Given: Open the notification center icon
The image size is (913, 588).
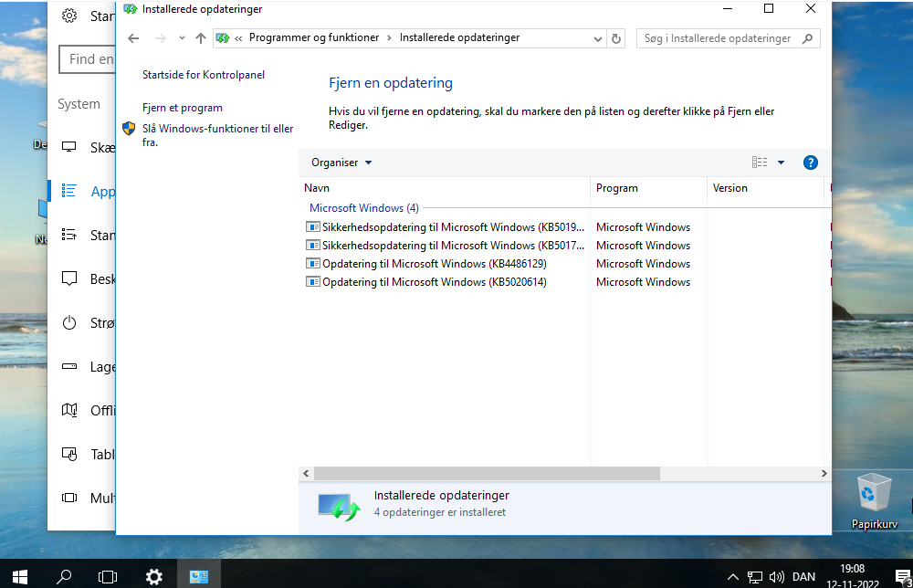Looking at the screenshot, I should [903, 577].
